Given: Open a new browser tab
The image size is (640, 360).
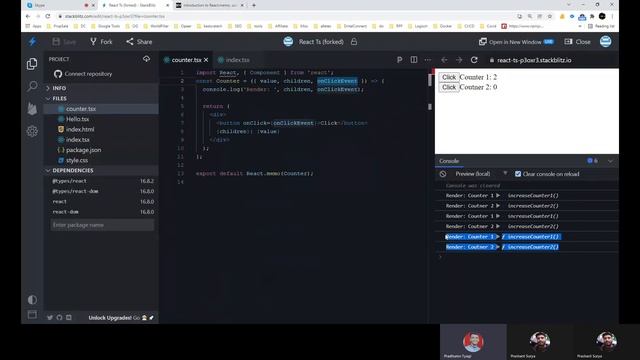Looking at the screenshot, I should (253, 5).
